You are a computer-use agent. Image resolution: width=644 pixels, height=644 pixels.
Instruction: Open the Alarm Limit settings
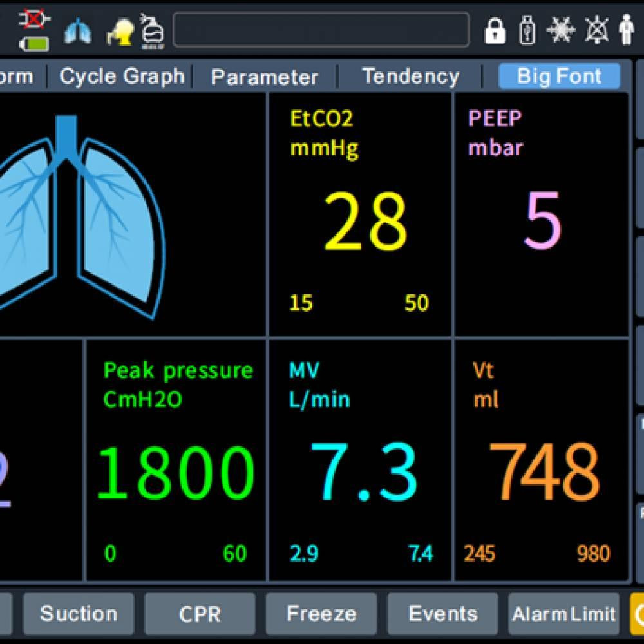(x=563, y=614)
